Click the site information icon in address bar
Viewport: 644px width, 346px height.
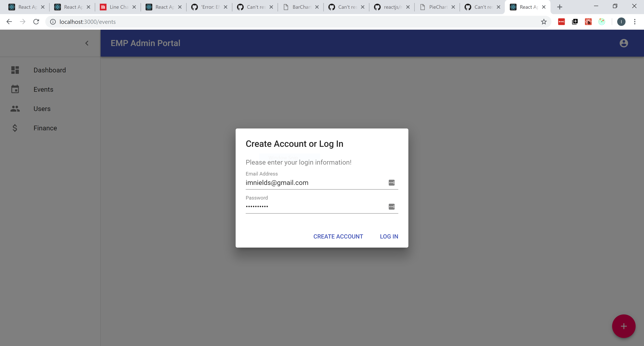[53, 22]
